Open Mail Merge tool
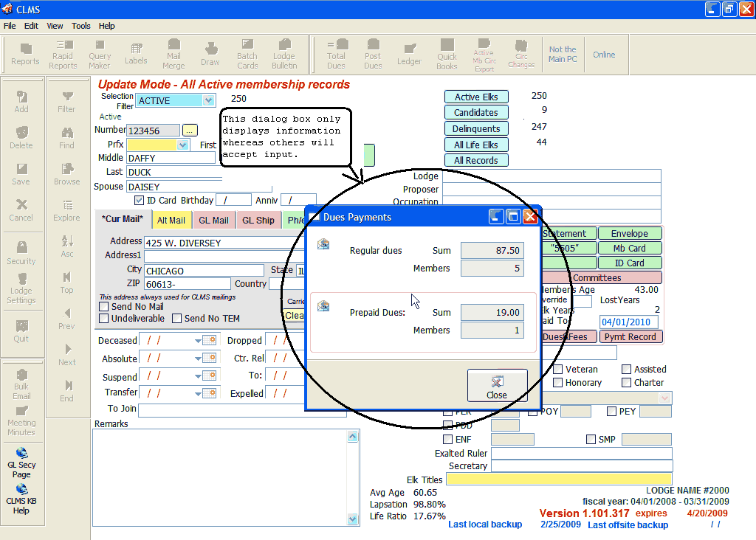Viewport: 756px width, 540px height. [x=173, y=54]
